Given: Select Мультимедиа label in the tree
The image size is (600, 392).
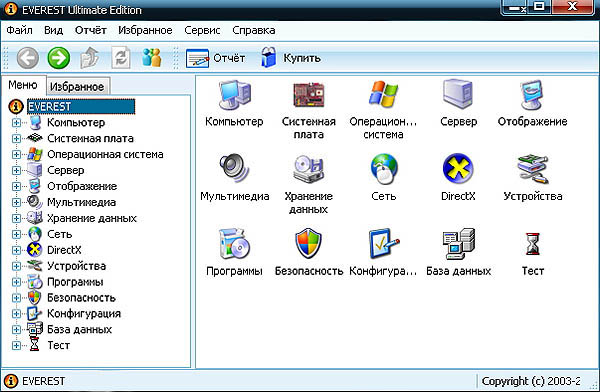Looking at the screenshot, I should (x=82, y=202).
